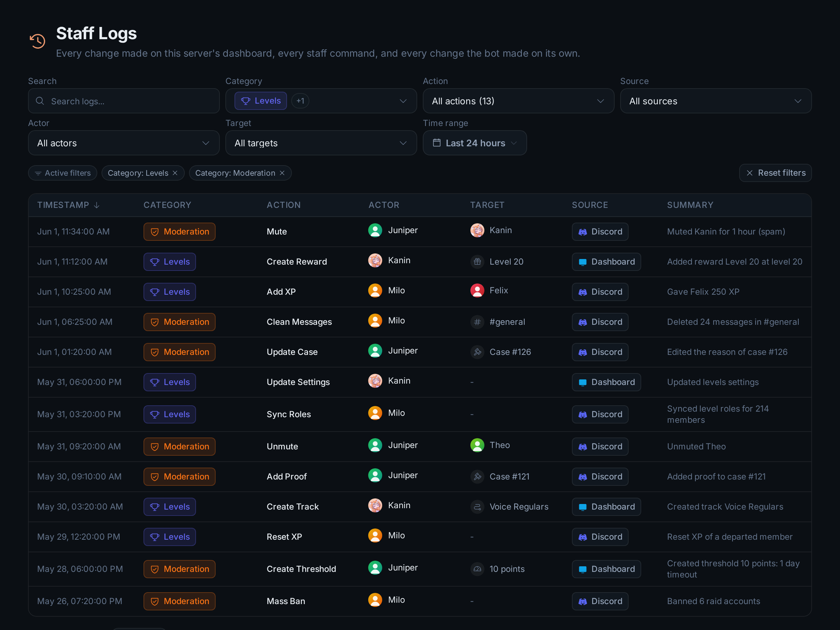The image size is (840, 630).
Task: Open the All actors dropdown
Action: tap(124, 143)
